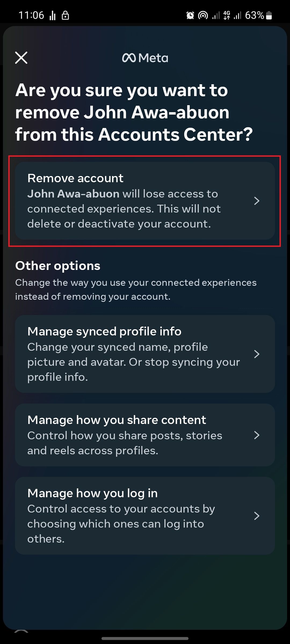Screen dimensions: 290x644
Task: Tap the screen rotation lock icon
Action: [x=65, y=15]
